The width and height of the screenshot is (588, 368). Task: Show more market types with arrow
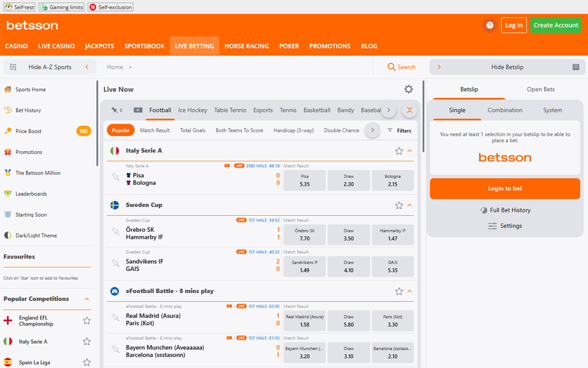coord(373,130)
